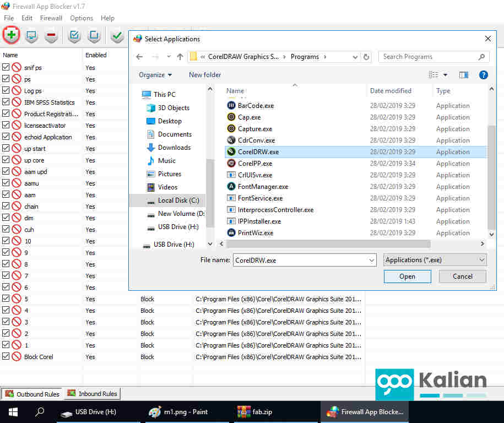Open the Firewall menu
Viewport: 504px width, 423px height.
click(51, 18)
